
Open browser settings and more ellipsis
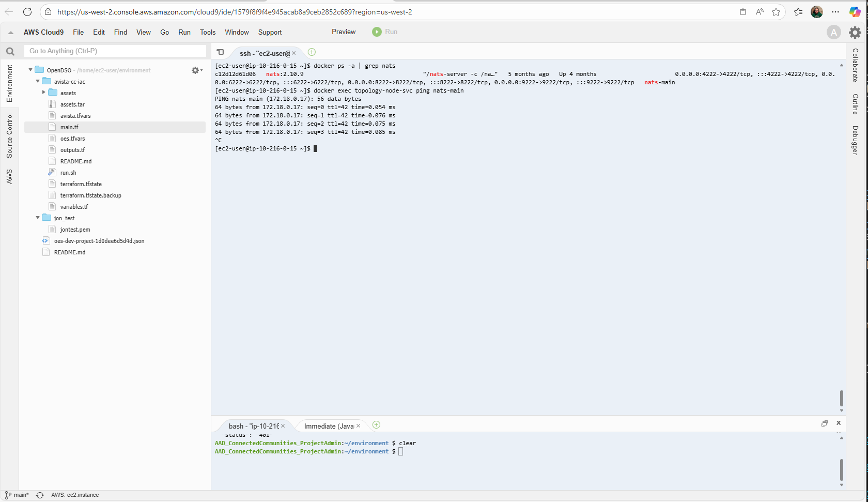(835, 12)
